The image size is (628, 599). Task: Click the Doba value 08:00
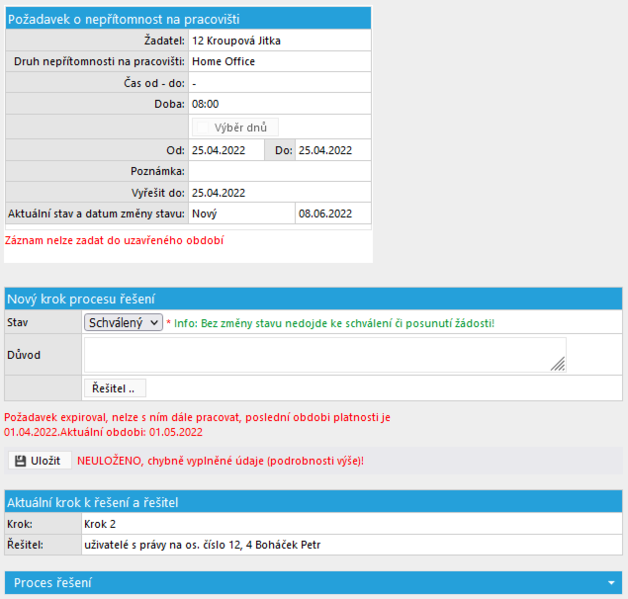coord(205,104)
